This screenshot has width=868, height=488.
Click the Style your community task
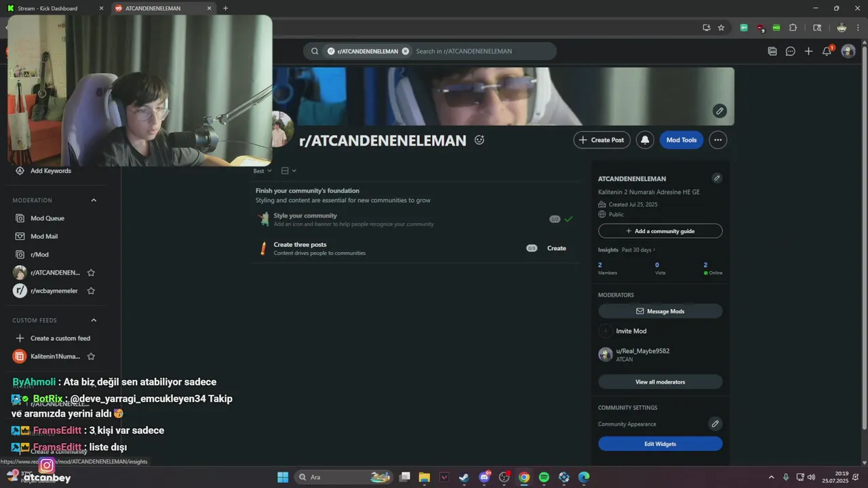[415, 219]
